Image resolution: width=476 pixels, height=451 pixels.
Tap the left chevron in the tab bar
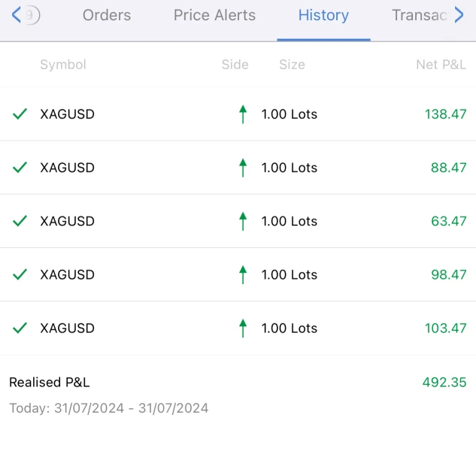(x=17, y=15)
